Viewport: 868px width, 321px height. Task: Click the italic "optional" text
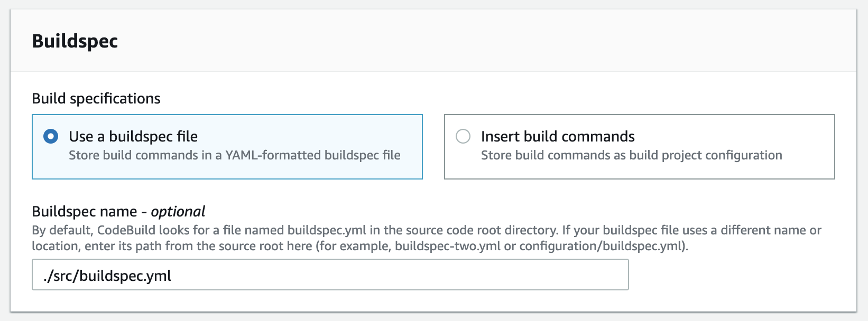pos(178,212)
